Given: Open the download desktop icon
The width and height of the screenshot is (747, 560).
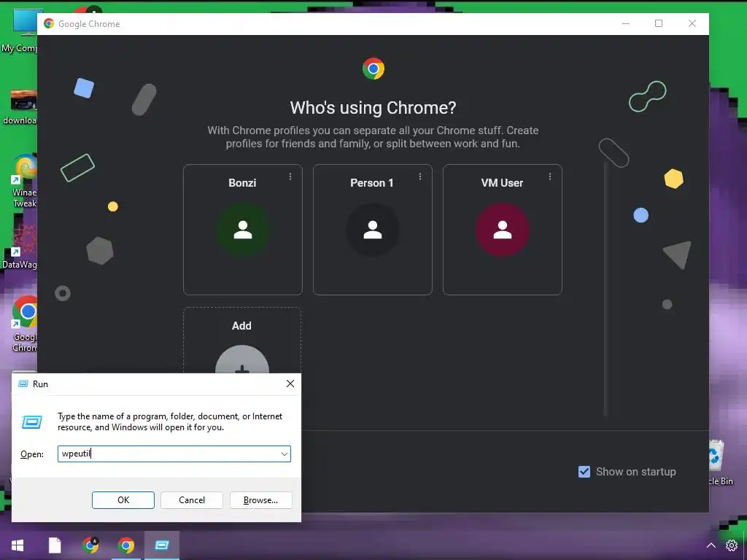Looking at the screenshot, I should [20, 107].
